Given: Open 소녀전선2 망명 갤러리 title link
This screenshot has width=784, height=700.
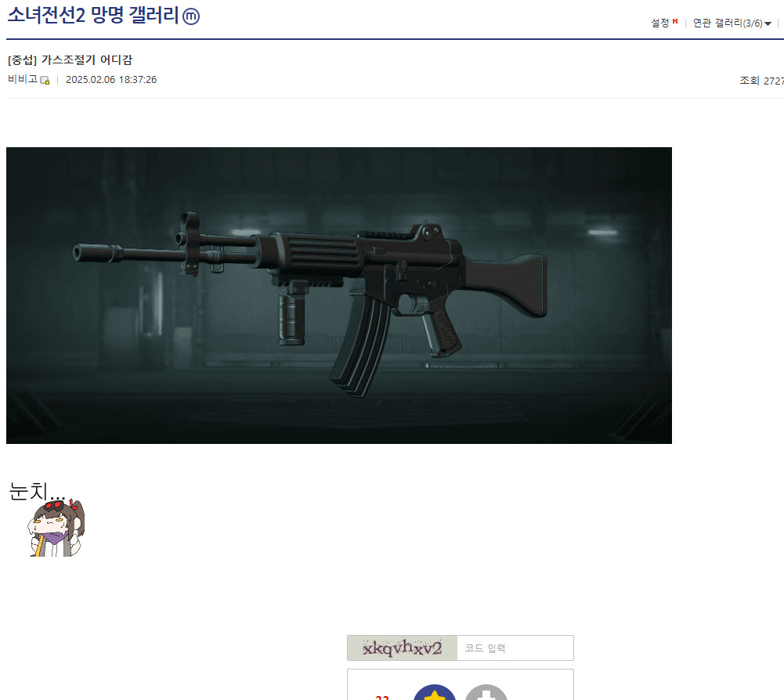Looking at the screenshot, I should 93,15.
